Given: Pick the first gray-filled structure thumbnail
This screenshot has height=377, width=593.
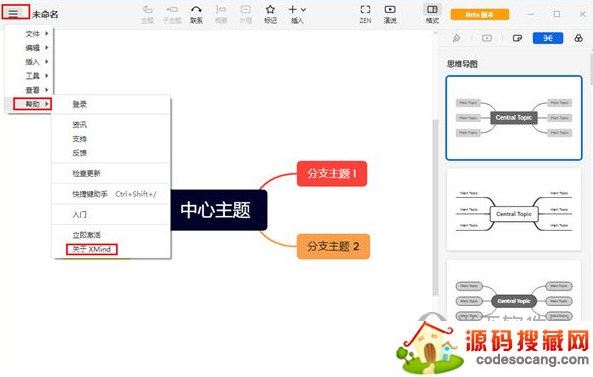Looking at the screenshot, I should tap(514, 118).
